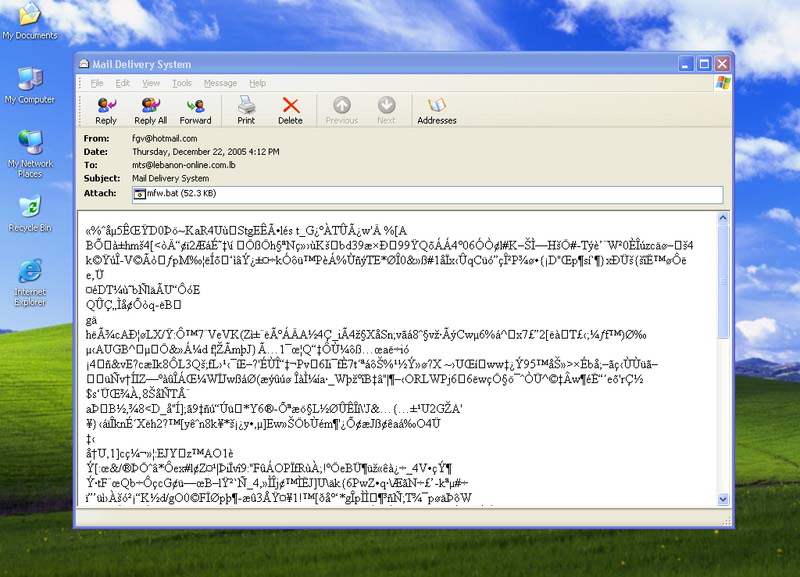Open the File menu
Screen dimensions: 800x577
[x=96, y=83]
